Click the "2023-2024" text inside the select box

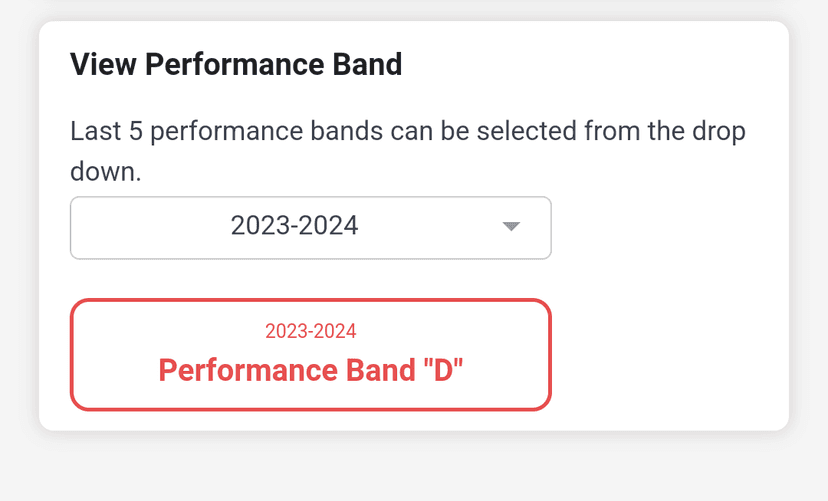(294, 226)
